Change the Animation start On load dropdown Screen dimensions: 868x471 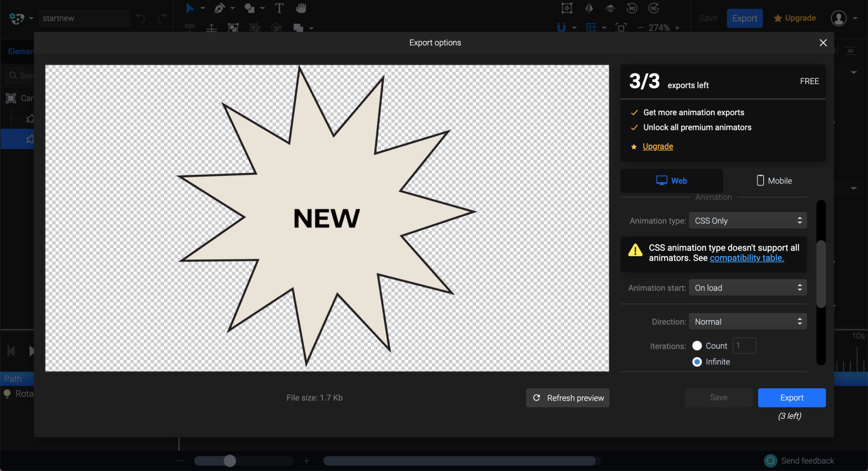[x=747, y=288]
